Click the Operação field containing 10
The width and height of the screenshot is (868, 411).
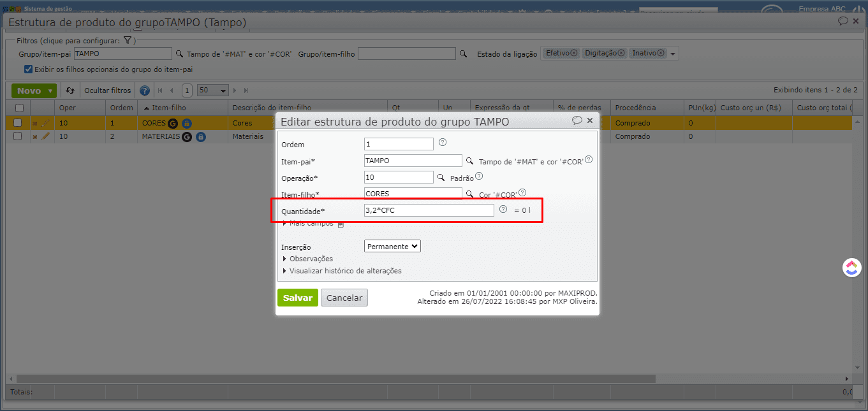[x=399, y=177]
